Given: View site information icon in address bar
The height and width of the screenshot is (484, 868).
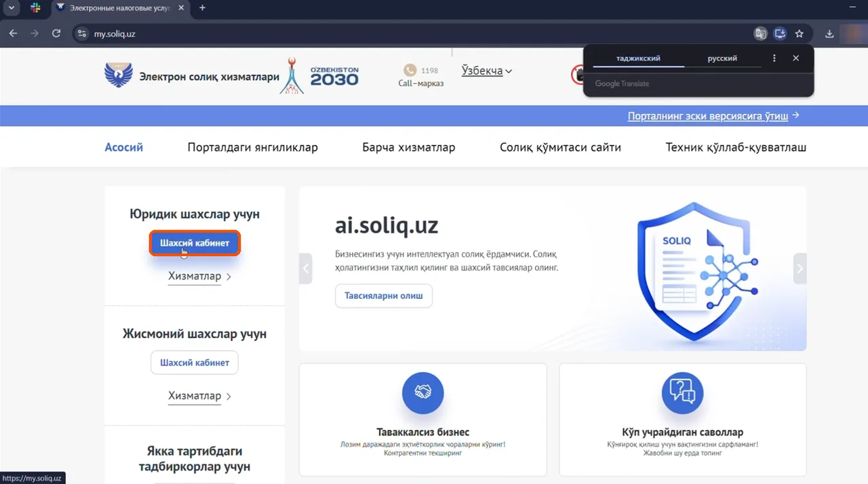Looking at the screenshot, I should 82,33.
